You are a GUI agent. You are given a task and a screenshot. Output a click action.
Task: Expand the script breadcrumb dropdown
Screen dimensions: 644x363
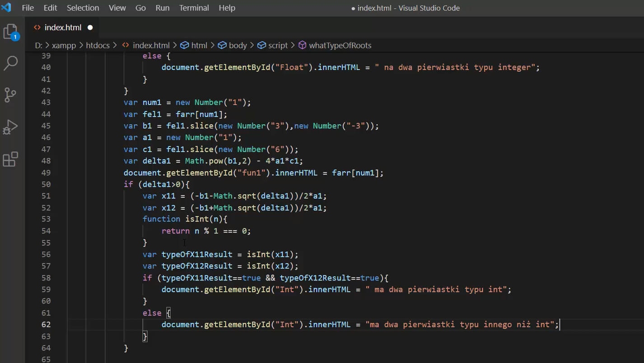pyautogui.click(x=277, y=45)
